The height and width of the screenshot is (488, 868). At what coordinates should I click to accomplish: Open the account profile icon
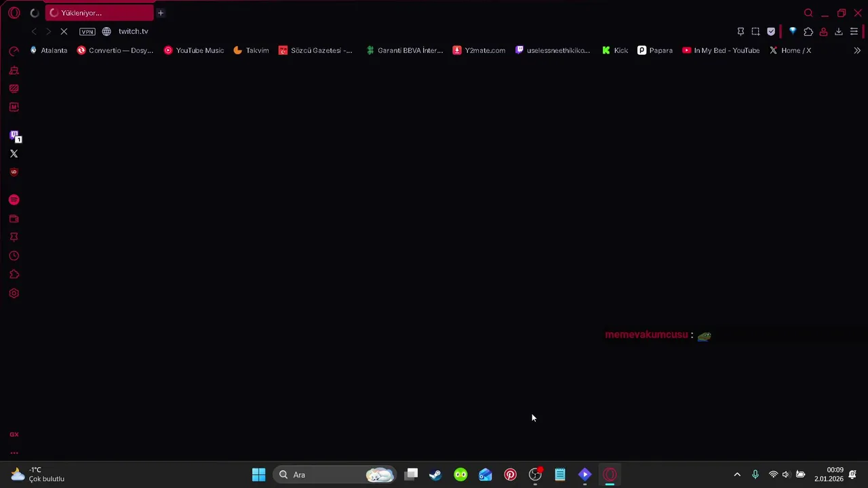click(823, 32)
